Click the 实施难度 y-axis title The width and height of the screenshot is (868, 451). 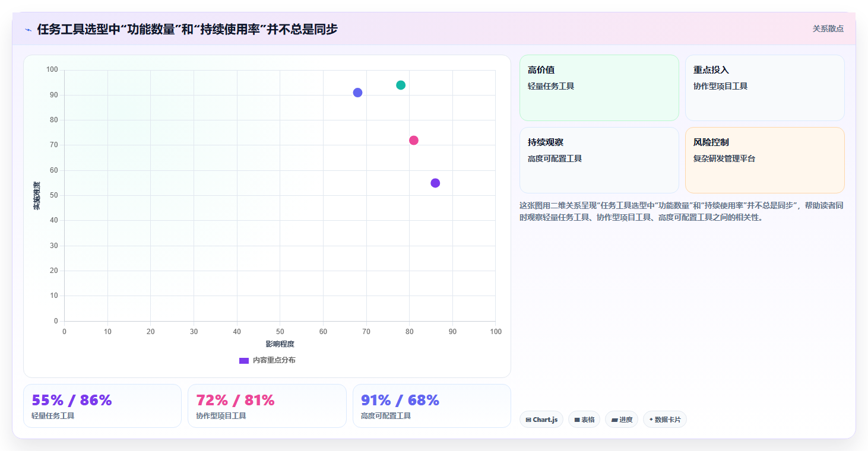[x=37, y=196]
